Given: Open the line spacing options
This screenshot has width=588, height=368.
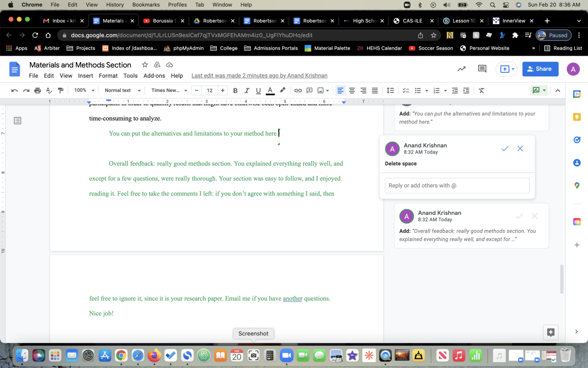Looking at the screenshot, I should tap(390, 91).
